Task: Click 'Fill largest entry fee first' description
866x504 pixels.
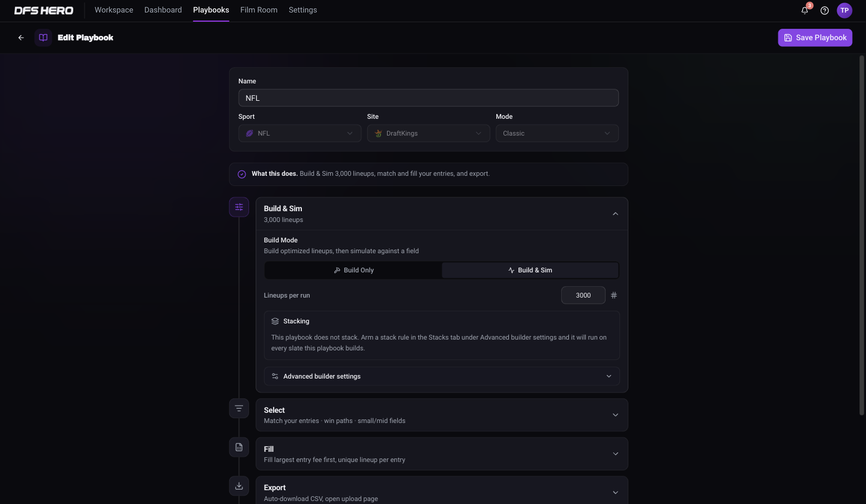Action: click(x=334, y=460)
